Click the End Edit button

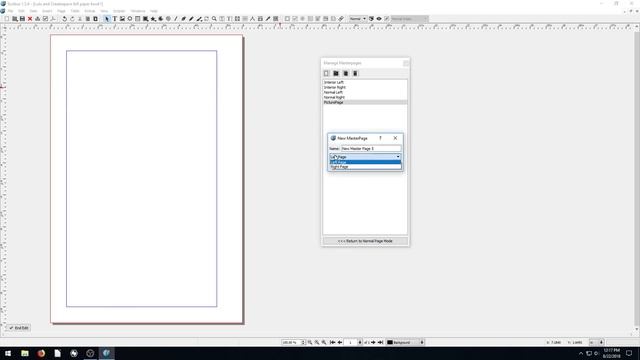pyautogui.click(x=18, y=328)
